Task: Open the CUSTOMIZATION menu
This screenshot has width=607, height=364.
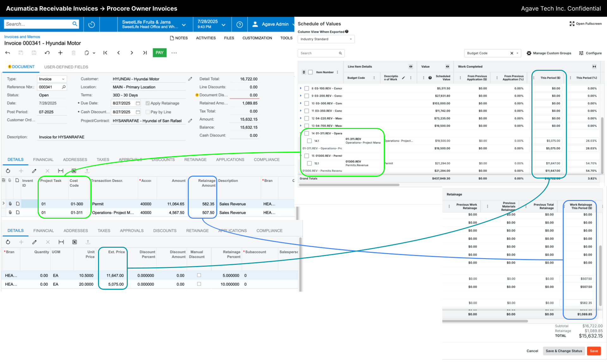Action: pyautogui.click(x=257, y=38)
